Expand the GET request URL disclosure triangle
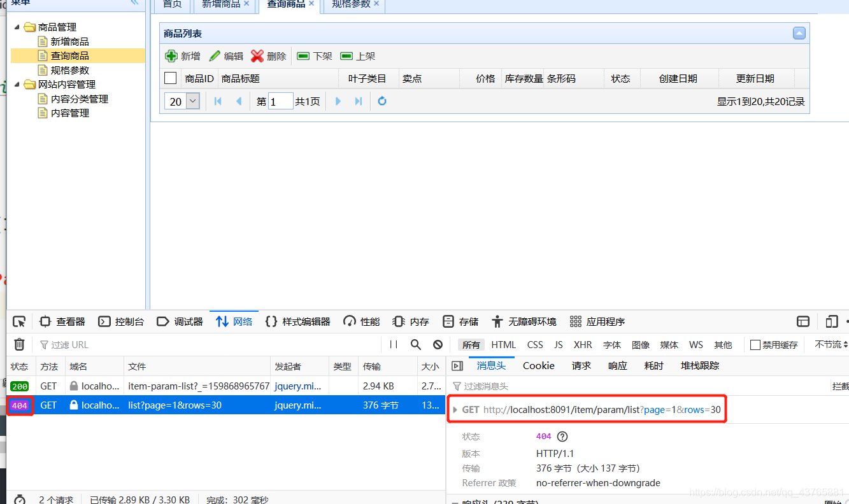The height and width of the screenshot is (504, 849). [x=455, y=410]
